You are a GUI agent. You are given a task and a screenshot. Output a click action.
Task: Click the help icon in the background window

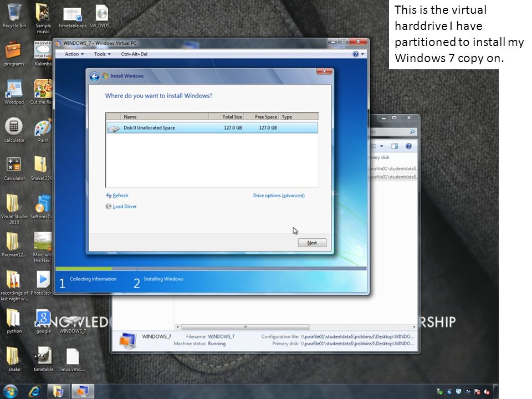409,146
